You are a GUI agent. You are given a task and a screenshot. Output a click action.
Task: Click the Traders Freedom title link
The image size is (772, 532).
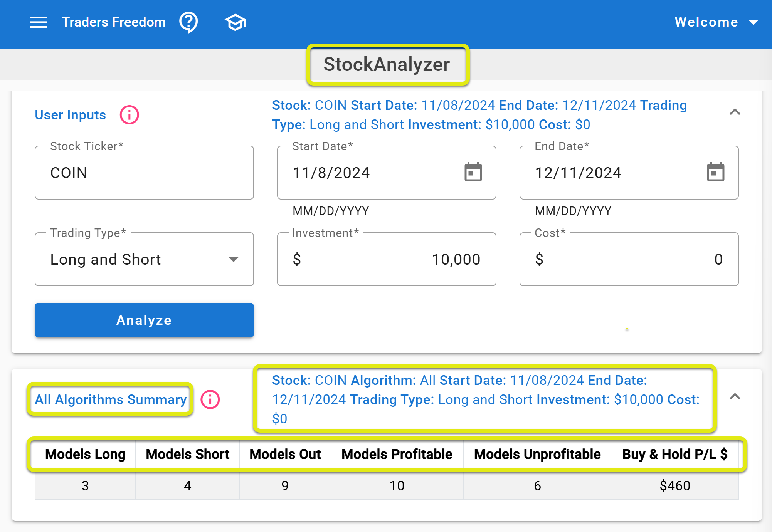(114, 22)
